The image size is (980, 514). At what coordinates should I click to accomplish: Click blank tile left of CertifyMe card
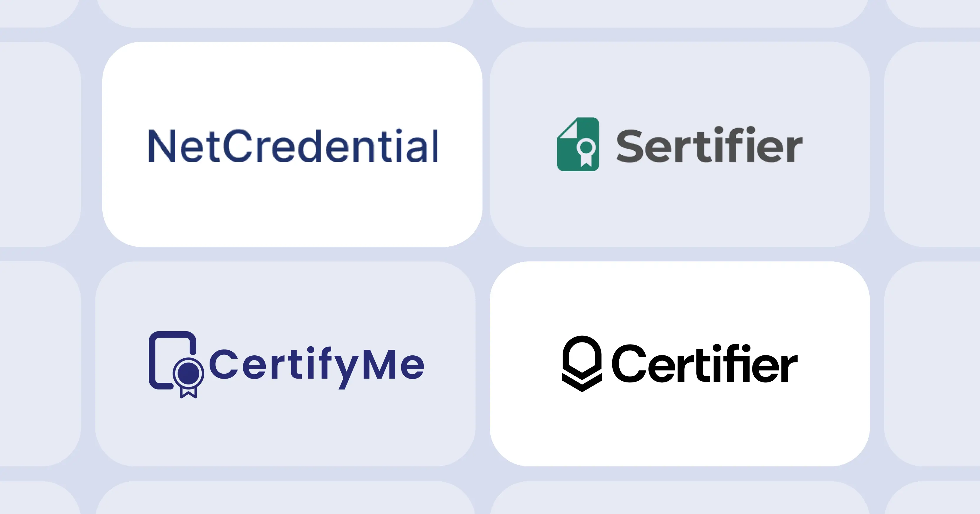point(38,363)
